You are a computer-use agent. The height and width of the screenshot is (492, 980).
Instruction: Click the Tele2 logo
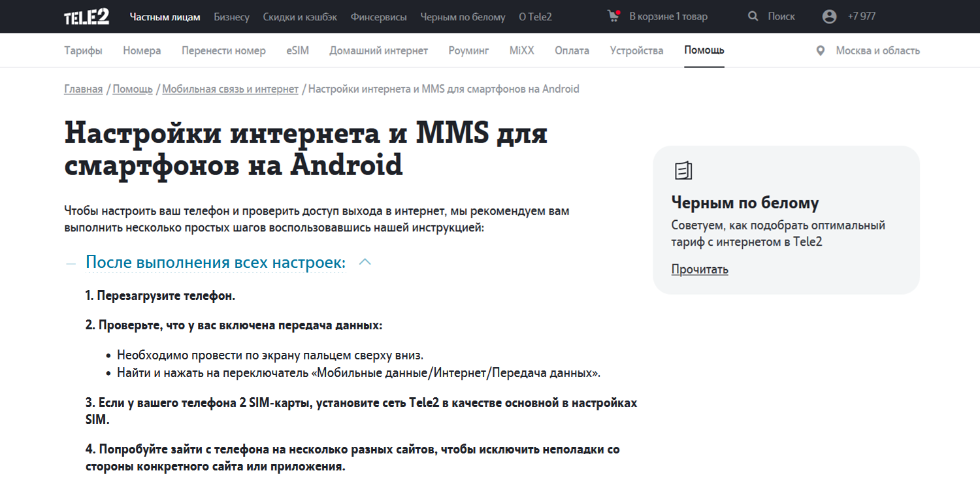[86, 17]
